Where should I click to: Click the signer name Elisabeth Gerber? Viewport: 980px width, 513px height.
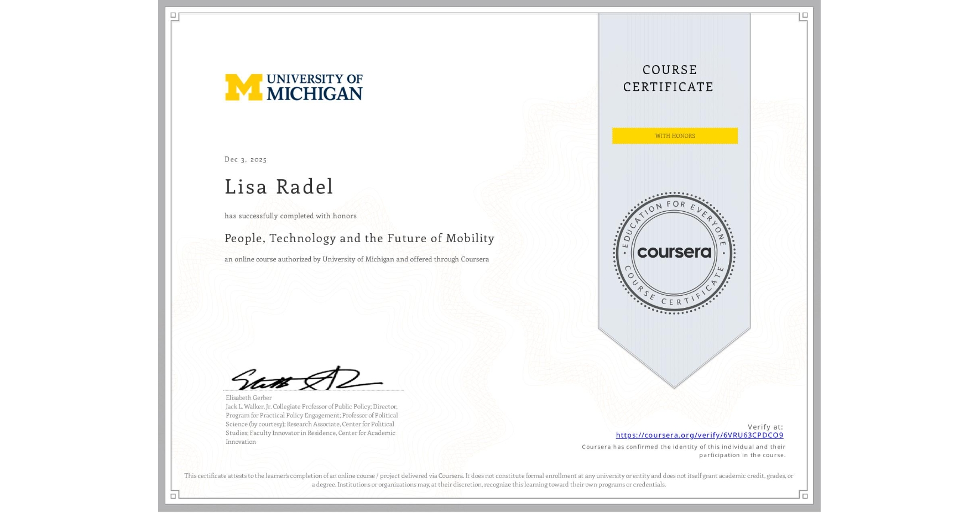(x=249, y=397)
